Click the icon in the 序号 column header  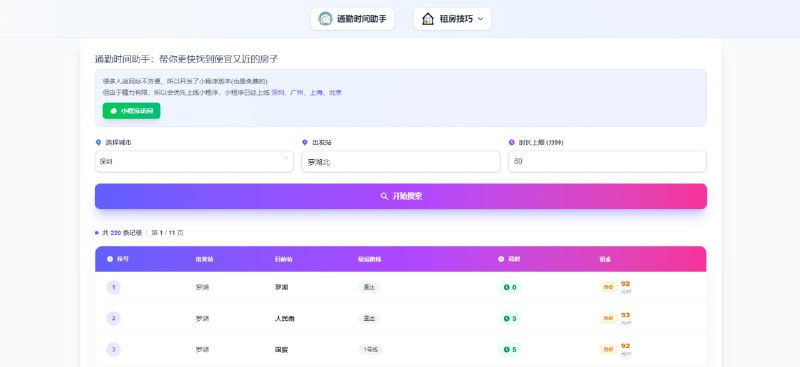110,259
